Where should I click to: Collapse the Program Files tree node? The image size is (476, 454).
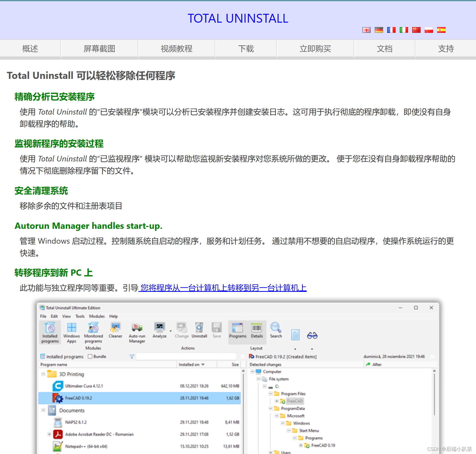point(271,394)
